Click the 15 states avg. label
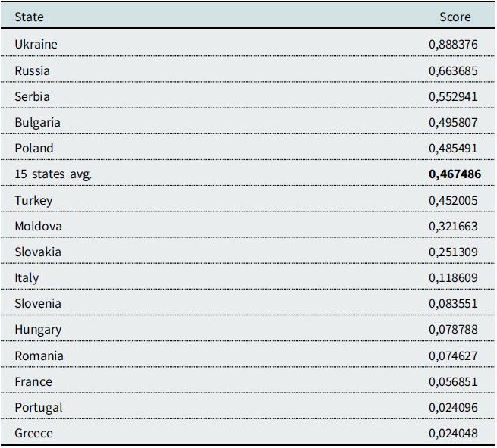The width and height of the screenshot is (497, 448). (53, 174)
